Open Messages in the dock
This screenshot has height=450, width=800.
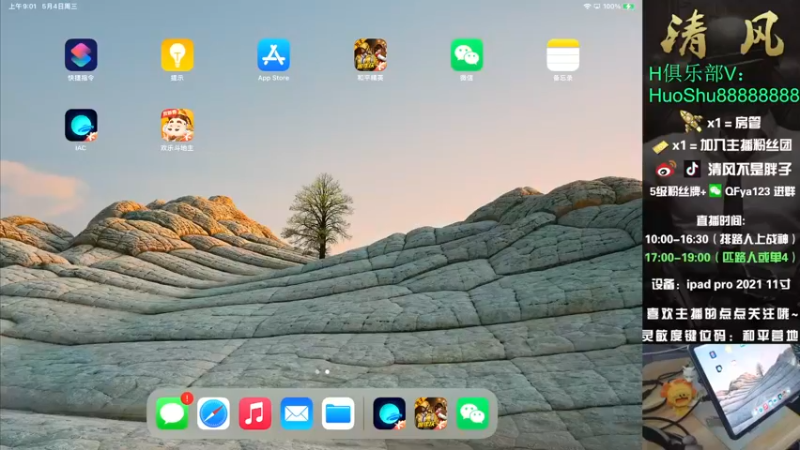[x=172, y=413]
